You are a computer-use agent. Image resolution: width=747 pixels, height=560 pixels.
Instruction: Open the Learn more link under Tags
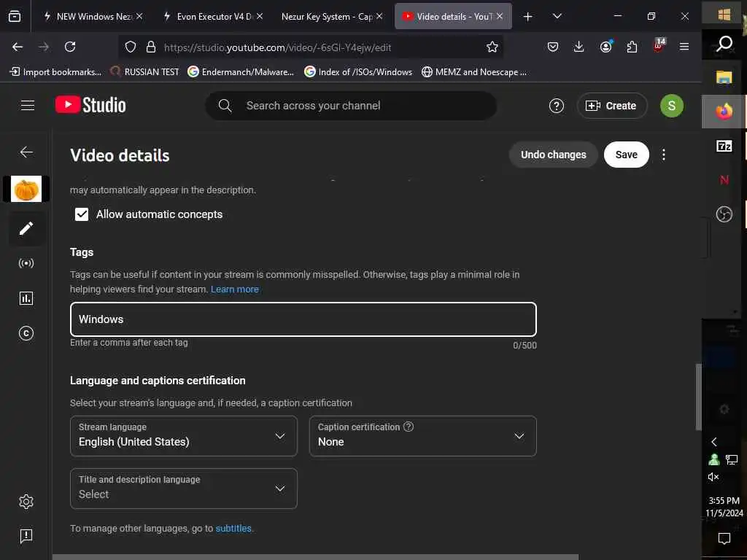(235, 289)
